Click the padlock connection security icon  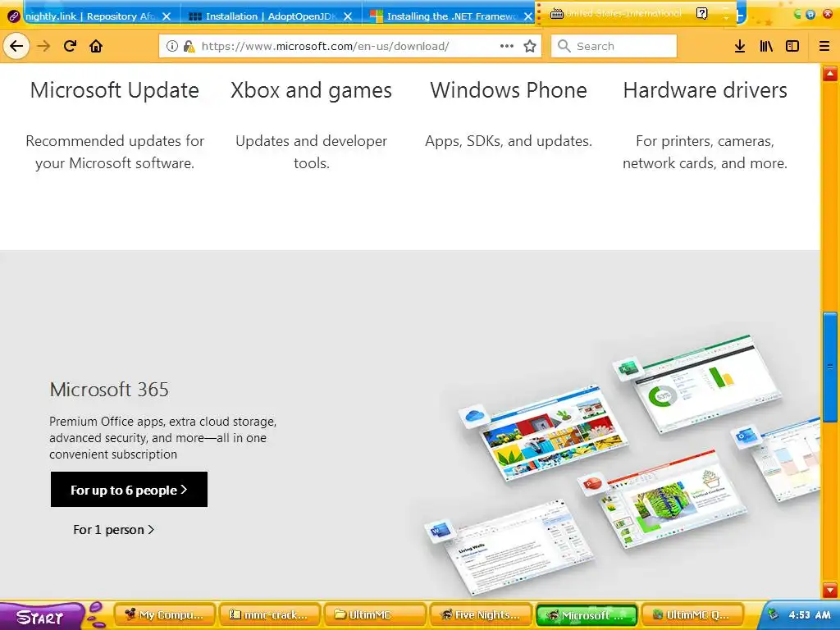click(x=189, y=46)
